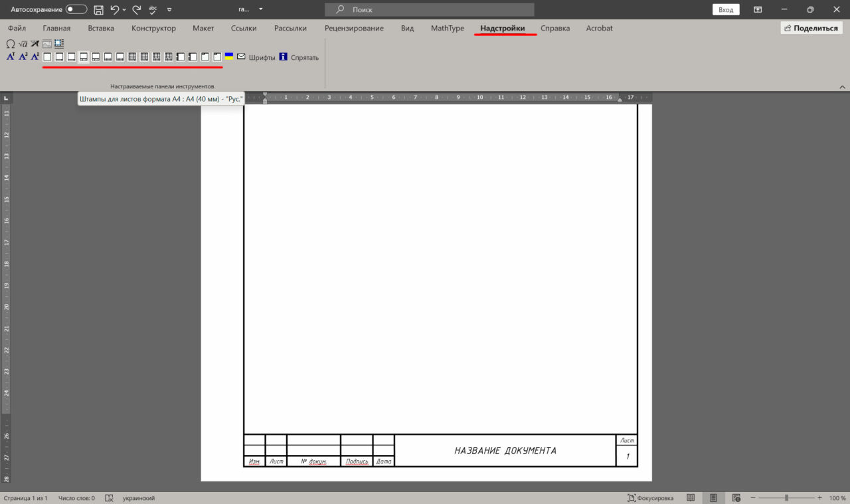Click in the Поиск search box
Image resolution: width=850 pixels, height=504 pixels.
(x=430, y=10)
